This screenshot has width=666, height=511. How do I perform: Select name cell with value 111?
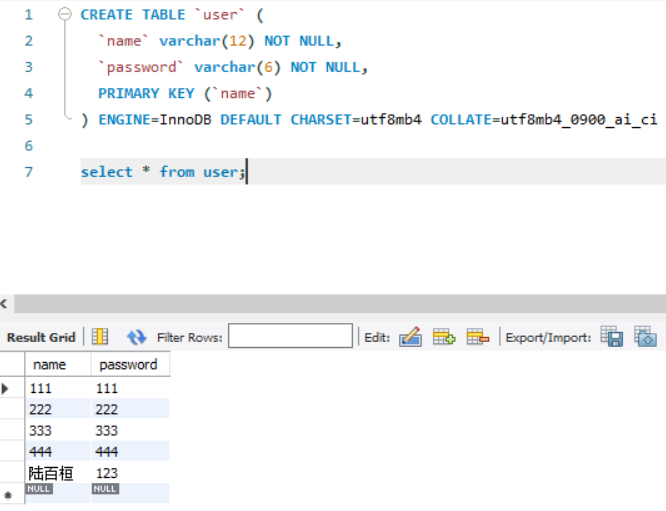coord(58,388)
